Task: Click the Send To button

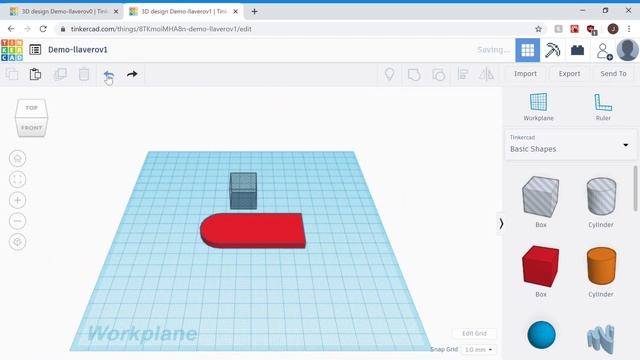Action: (x=613, y=74)
